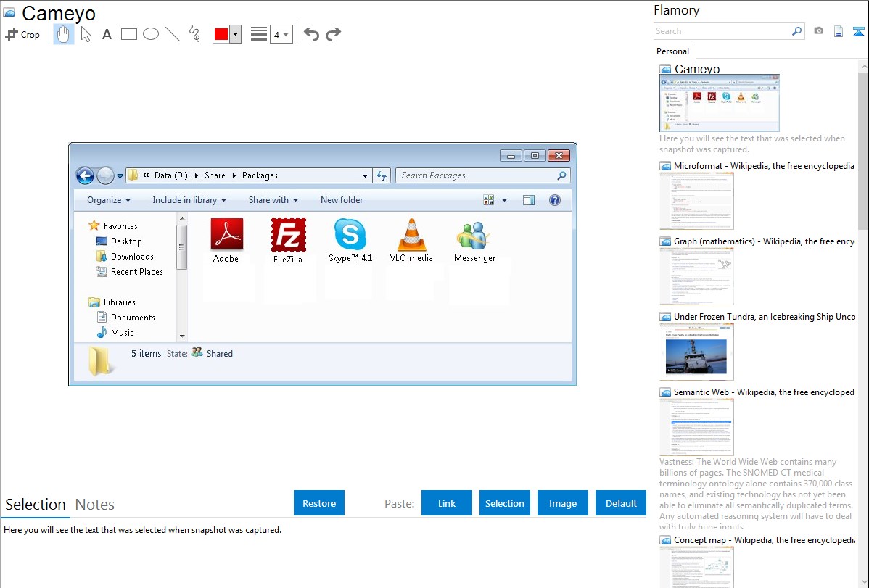Screen dimensions: 869x588
Task: Click the change view icon
Action: pyautogui.click(x=488, y=200)
